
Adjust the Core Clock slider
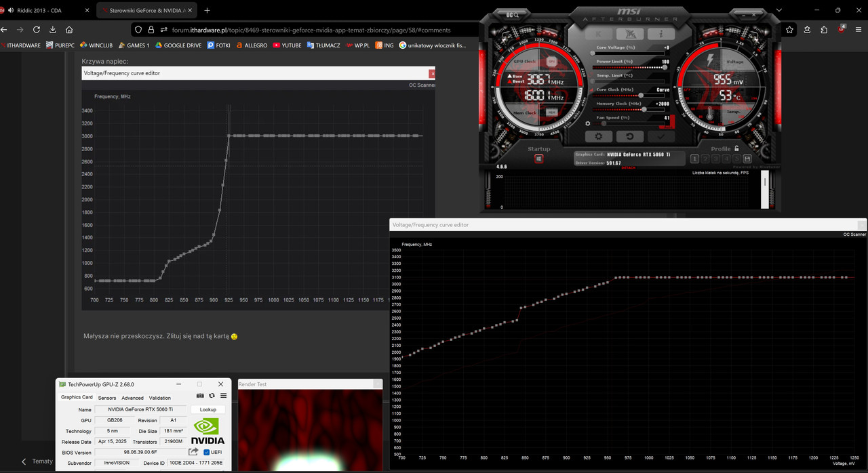pos(629,96)
